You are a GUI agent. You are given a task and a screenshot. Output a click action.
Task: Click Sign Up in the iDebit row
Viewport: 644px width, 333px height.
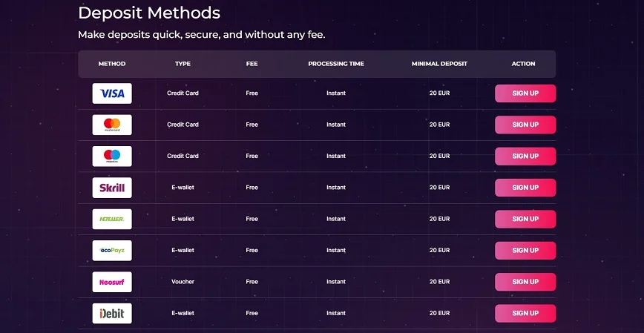(x=525, y=313)
